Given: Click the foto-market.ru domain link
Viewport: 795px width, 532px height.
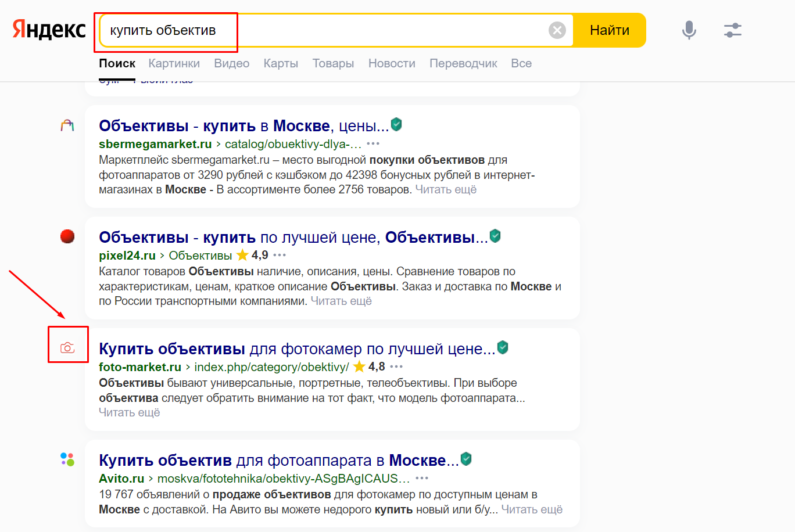Looking at the screenshot, I should point(140,366).
